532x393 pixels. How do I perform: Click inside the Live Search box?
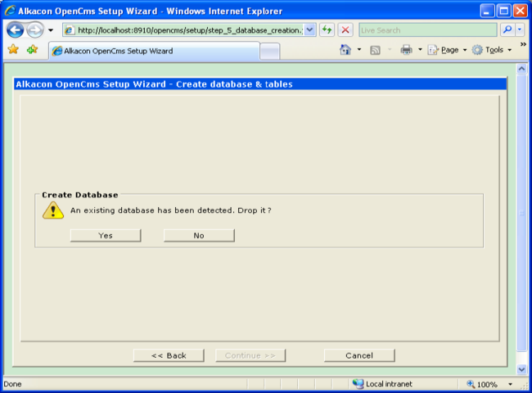coord(428,30)
